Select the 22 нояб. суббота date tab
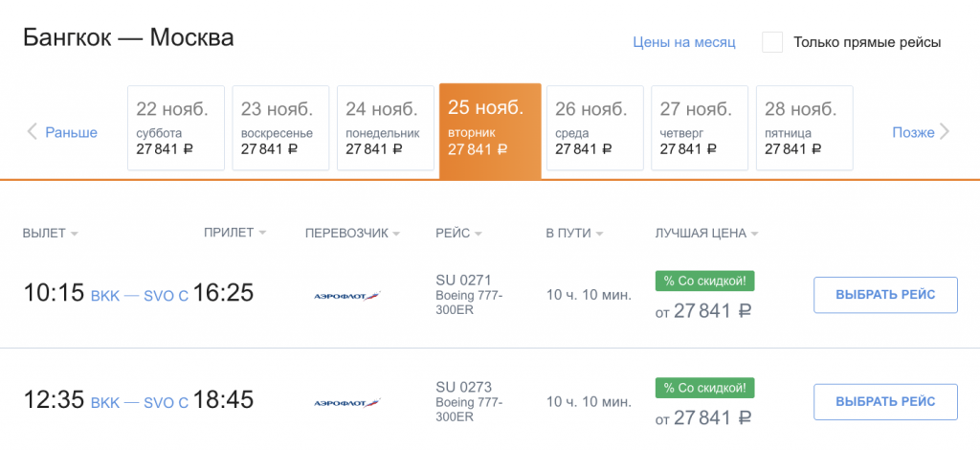 coord(176,127)
